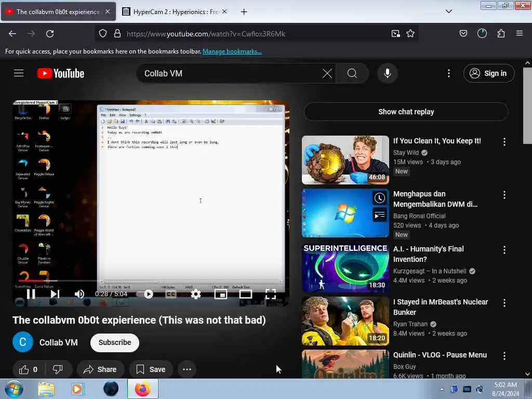
Task: Open the Stay Wild channel name
Action: click(406, 152)
